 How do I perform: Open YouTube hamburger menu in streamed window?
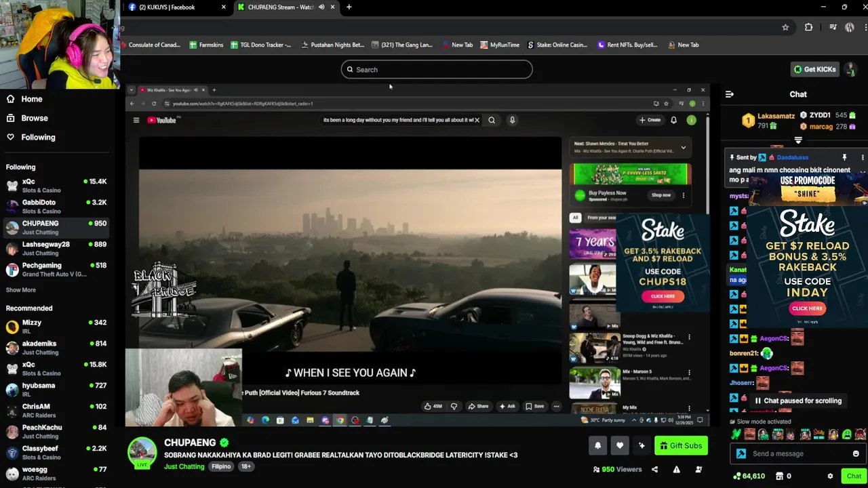pyautogui.click(x=136, y=120)
